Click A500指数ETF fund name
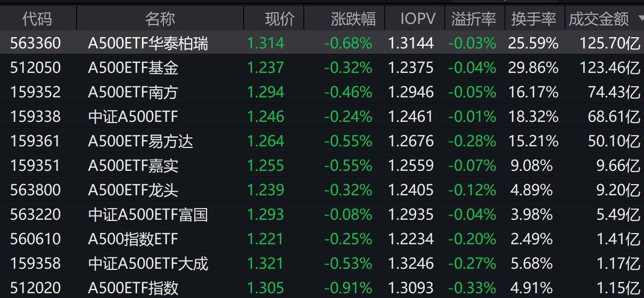The width and height of the screenshot is (644, 298). tap(133, 239)
